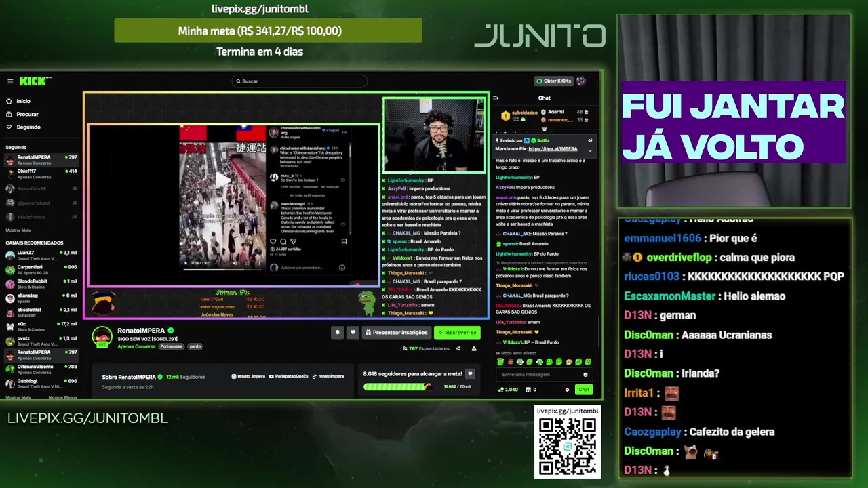The width and height of the screenshot is (868, 488).
Task: Click the Buscar search field
Action: (x=299, y=81)
